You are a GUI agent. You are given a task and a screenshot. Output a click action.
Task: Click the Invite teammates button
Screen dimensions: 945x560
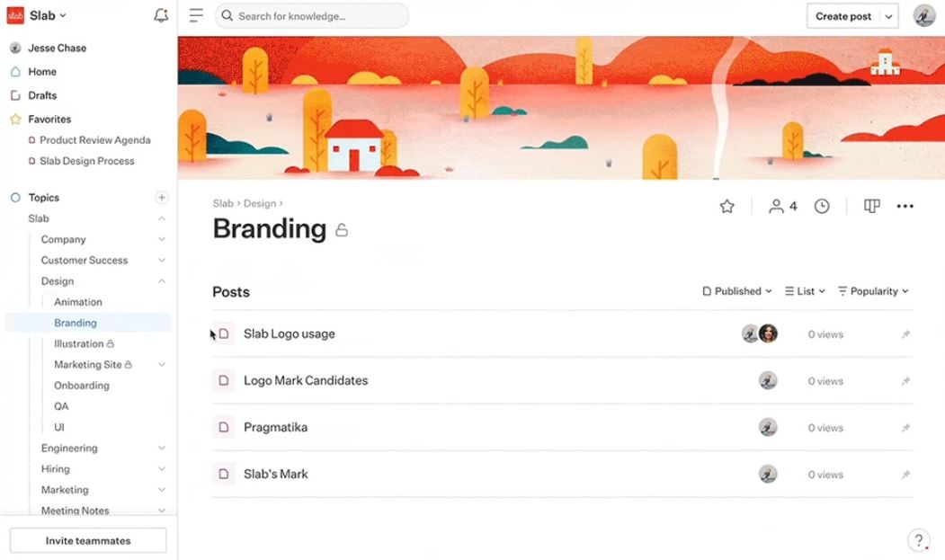point(88,540)
